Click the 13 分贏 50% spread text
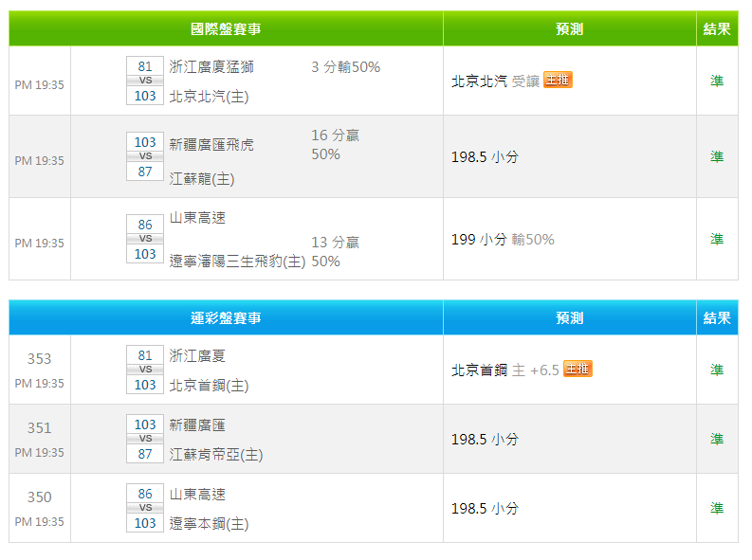This screenshot has height=560, width=752. 336,251
